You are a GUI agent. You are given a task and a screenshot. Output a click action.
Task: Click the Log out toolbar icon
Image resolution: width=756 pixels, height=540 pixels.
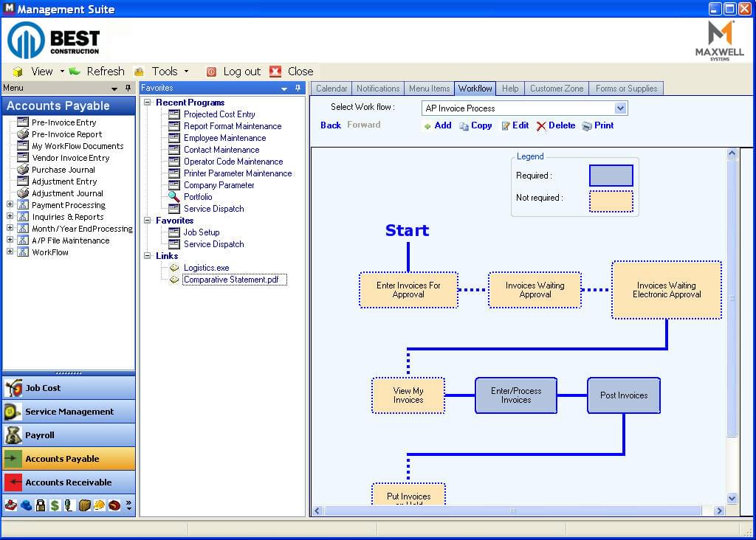211,72
